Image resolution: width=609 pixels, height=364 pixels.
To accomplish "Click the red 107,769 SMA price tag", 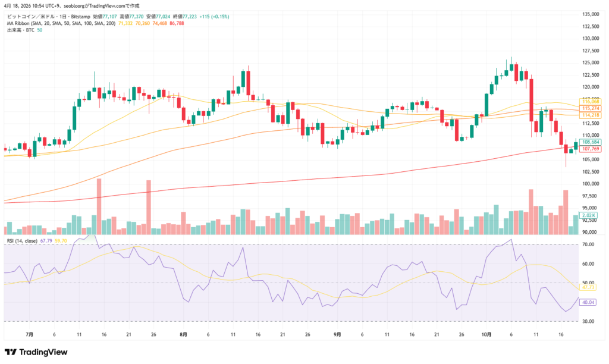I will (x=591, y=149).
